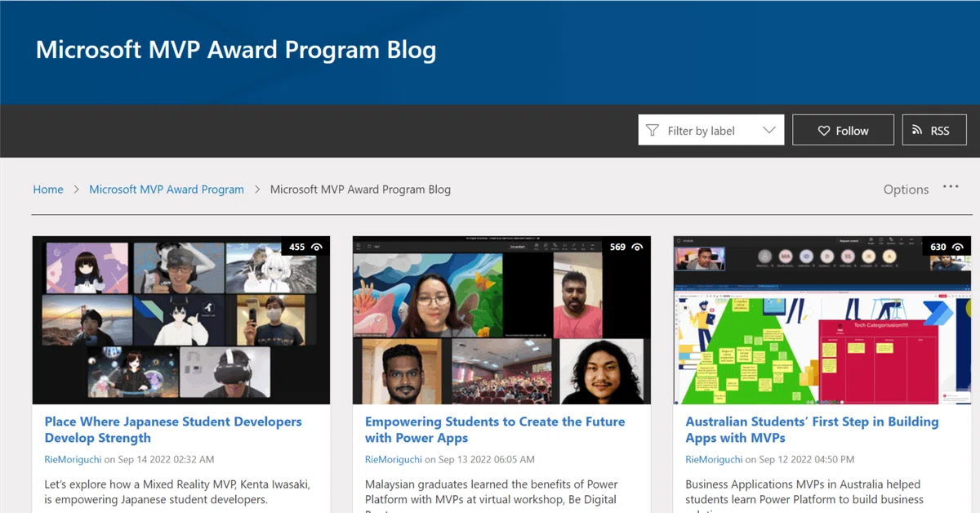
Task: Click the eye icon beside 630 views
Action: point(958,247)
